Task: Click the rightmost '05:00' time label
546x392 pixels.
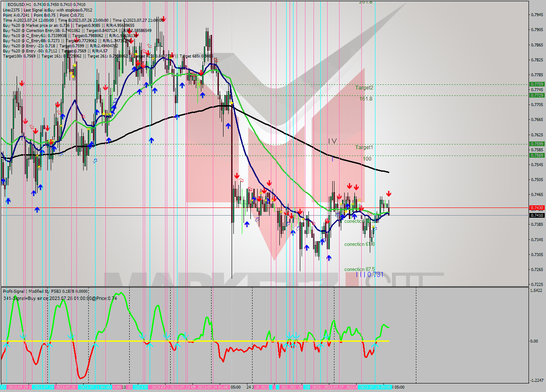Action: pyautogui.click(x=399, y=387)
